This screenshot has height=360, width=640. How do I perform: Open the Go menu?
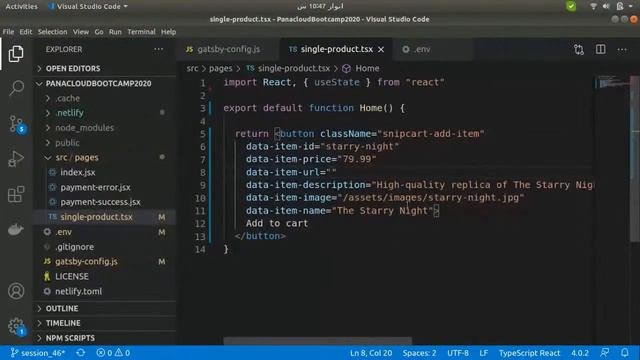coord(99,32)
